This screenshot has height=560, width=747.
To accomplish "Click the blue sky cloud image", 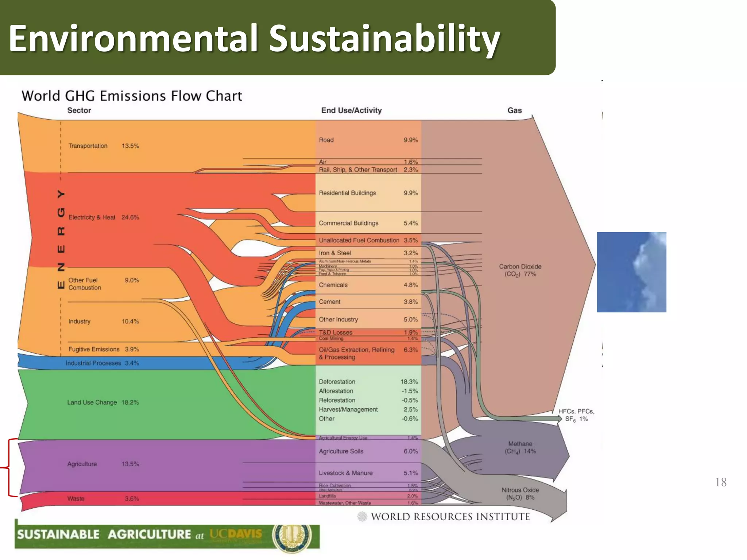I will pos(631,272).
